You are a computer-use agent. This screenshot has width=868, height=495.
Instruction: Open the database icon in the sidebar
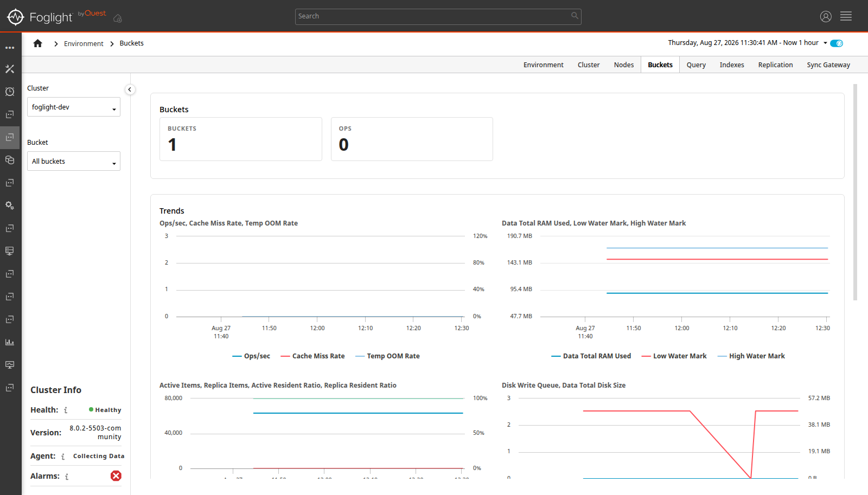click(x=10, y=160)
